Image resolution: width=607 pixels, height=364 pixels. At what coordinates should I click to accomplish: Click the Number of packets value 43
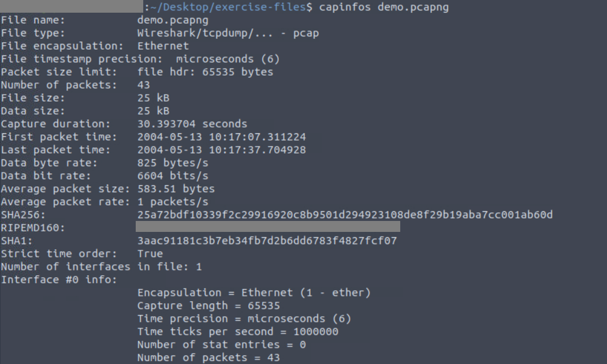pyautogui.click(x=144, y=85)
